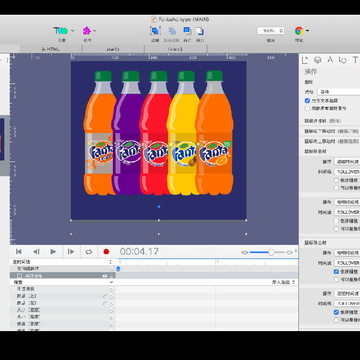Viewport: 360px width, 360px height.
Task: Step forward one frame in timeline
Action: click(71, 252)
